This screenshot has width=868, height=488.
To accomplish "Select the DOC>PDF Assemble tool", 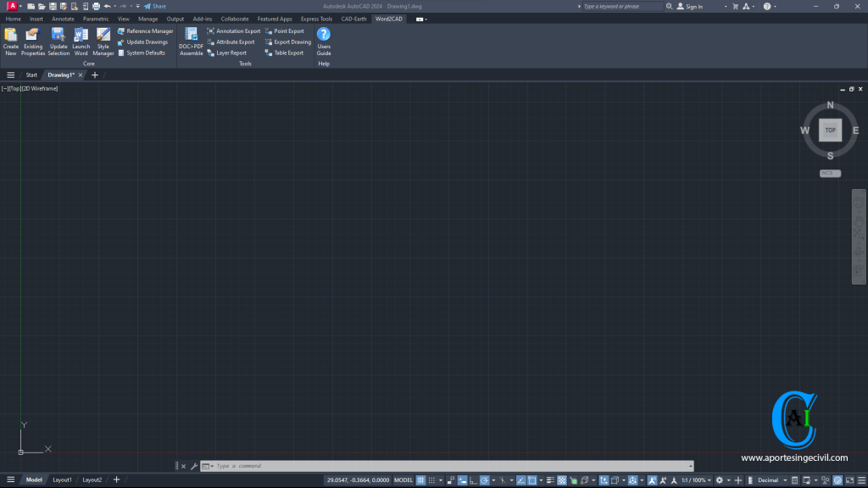I will pyautogui.click(x=191, y=38).
